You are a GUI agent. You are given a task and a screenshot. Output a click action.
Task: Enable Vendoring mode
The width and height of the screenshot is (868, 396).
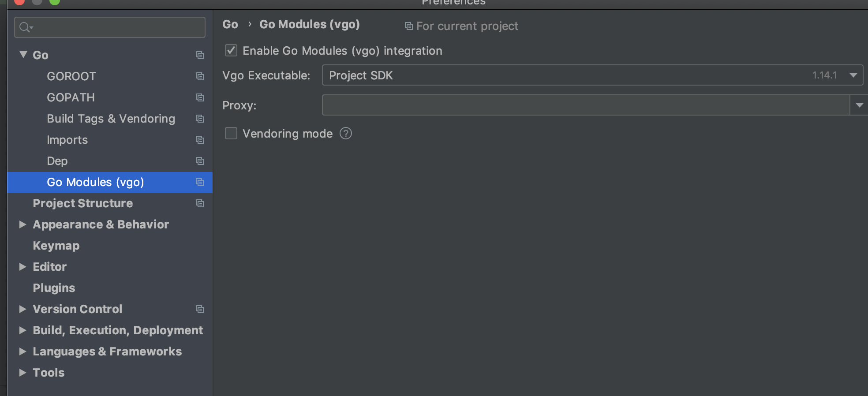(231, 133)
